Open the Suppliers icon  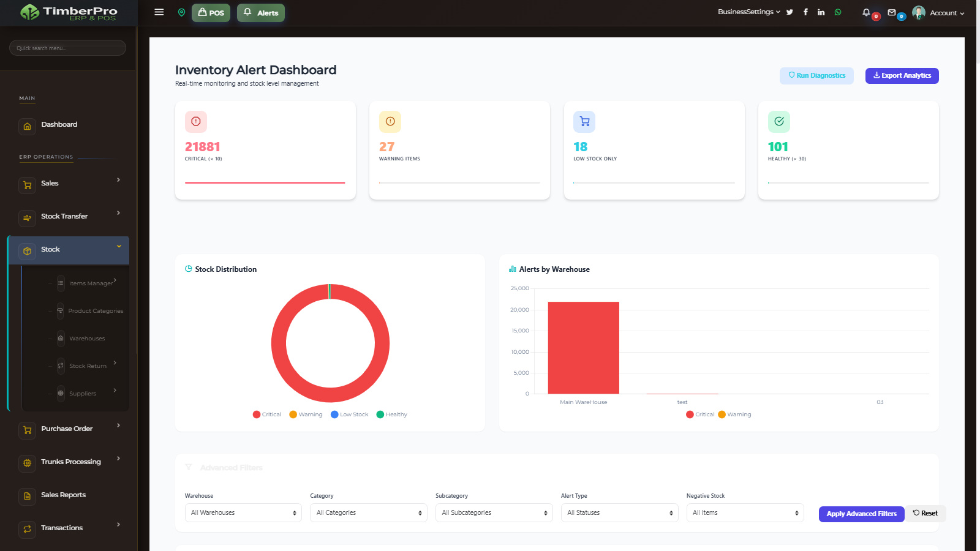click(x=61, y=393)
